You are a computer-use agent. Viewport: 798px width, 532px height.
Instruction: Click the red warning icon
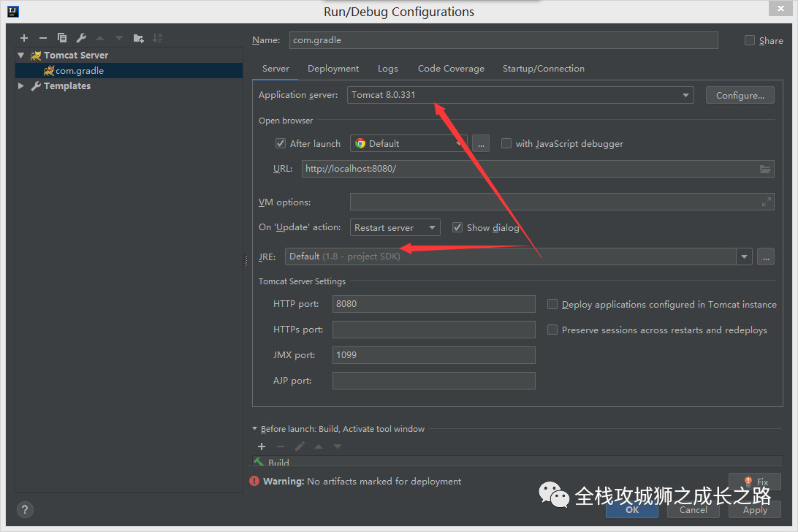tap(254, 481)
